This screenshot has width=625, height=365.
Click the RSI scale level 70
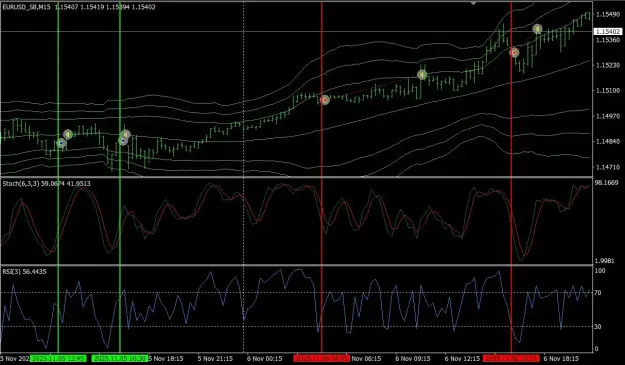point(598,293)
